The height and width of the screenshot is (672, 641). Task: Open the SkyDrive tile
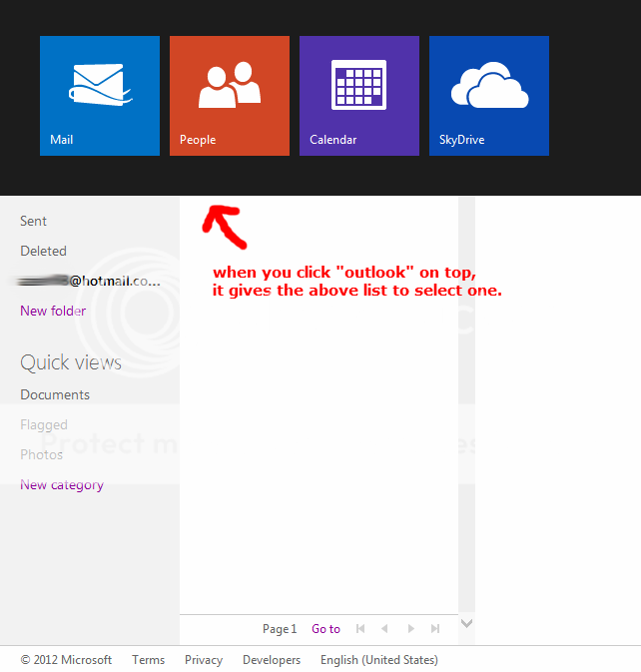coord(489,96)
